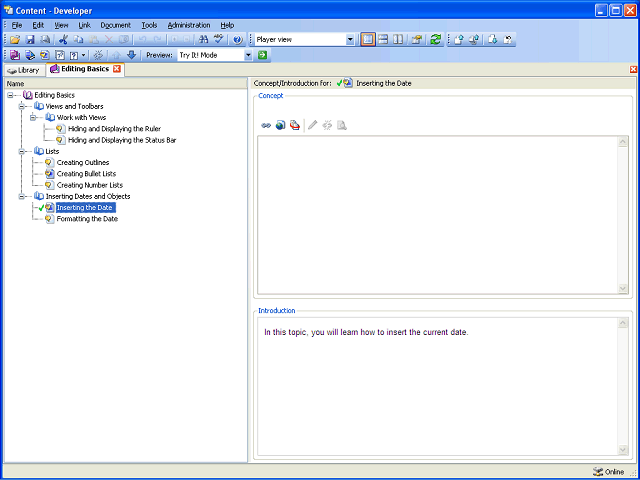
Task: Click the Concept pane scrollbar down arrow
Action: coord(623,288)
